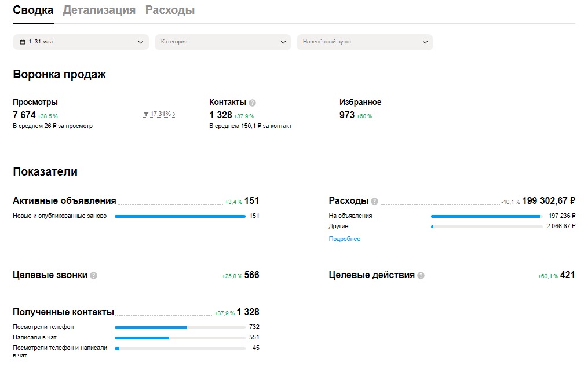588x387 pixels.
Task: Expand the Категория filter dropdown
Action: coord(222,42)
